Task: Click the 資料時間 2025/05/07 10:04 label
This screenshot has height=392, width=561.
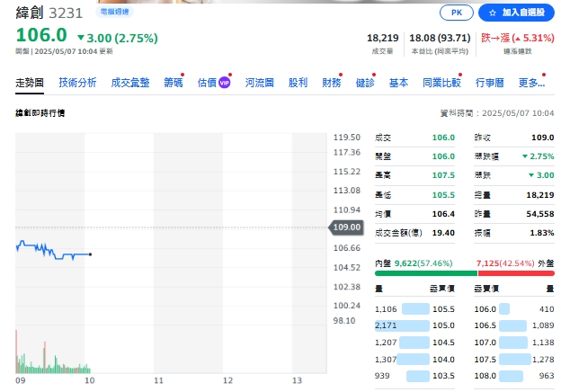Action: tap(497, 113)
